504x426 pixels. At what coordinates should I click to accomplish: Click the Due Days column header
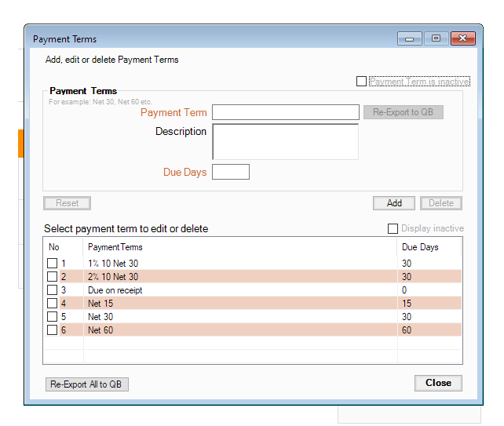[x=420, y=247]
